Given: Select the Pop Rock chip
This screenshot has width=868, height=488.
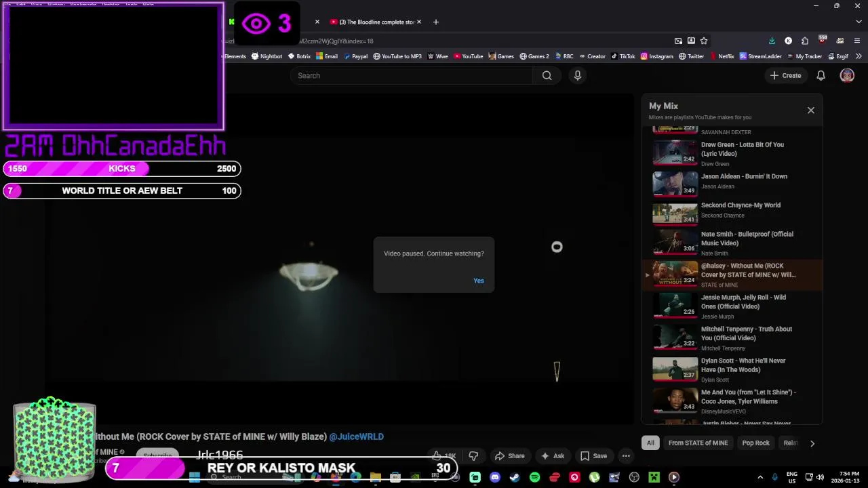Looking at the screenshot, I should [755, 443].
